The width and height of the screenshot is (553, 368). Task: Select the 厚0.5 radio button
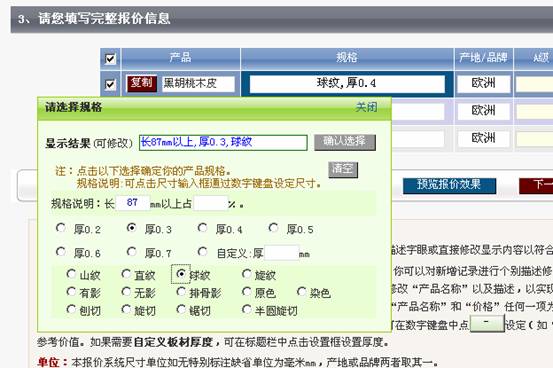(273, 228)
